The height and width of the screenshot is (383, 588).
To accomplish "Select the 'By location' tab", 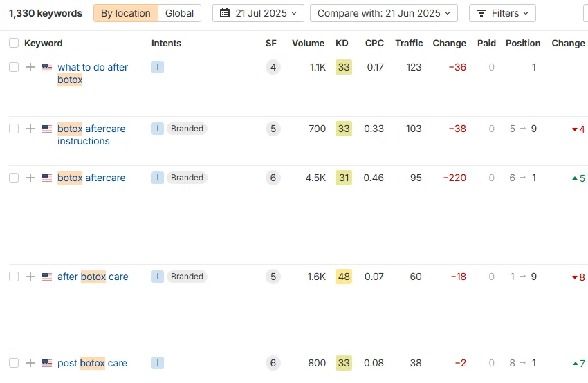I will tap(126, 13).
